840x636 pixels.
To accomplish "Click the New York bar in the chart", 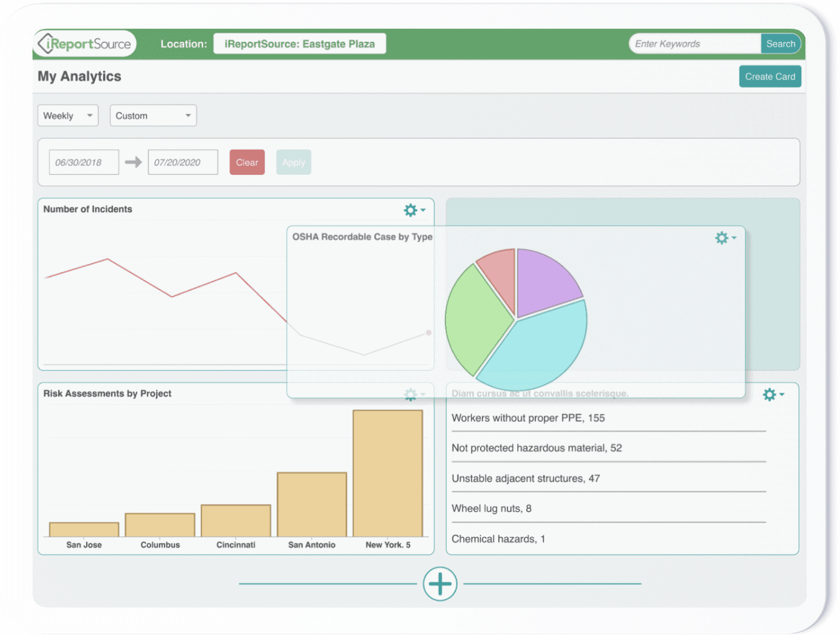I will 388,473.
